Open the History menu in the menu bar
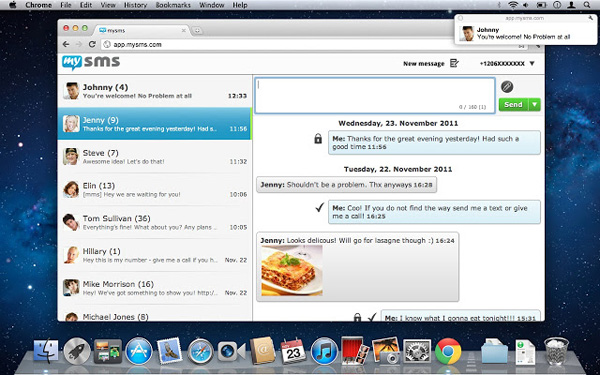 click(x=135, y=5)
